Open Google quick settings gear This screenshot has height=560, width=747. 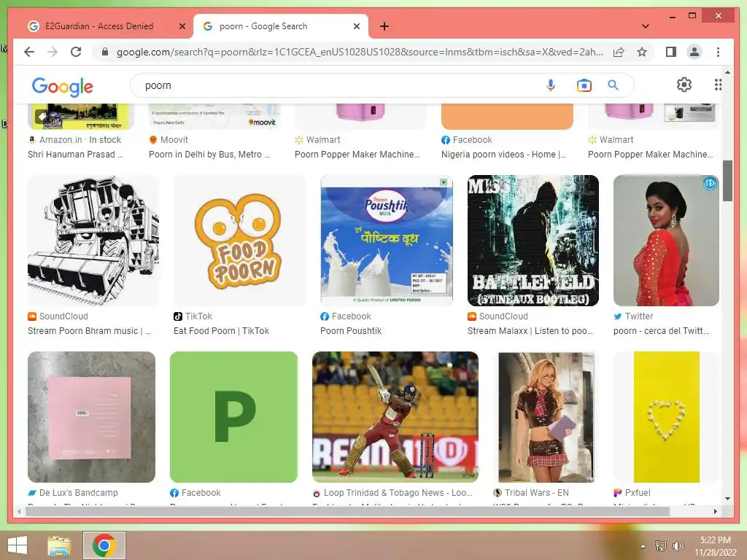684,85
